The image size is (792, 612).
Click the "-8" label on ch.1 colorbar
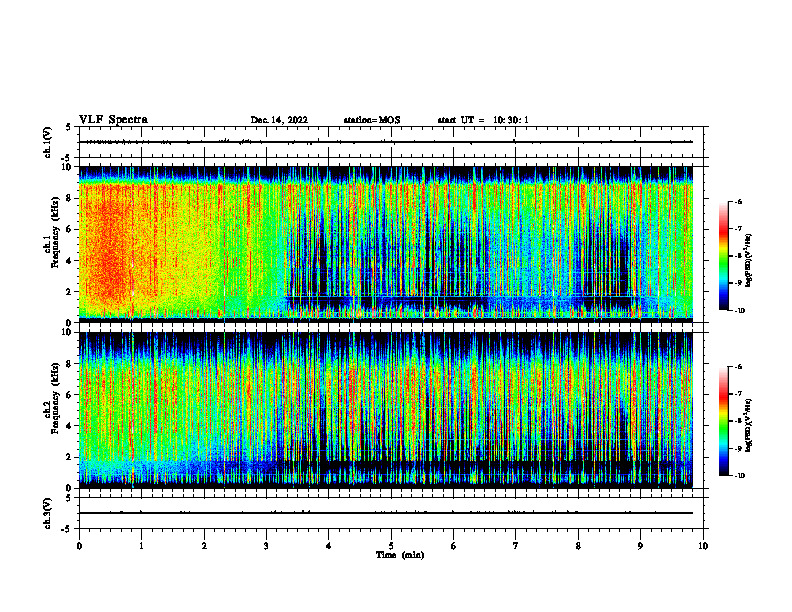click(x=738, y=256)
